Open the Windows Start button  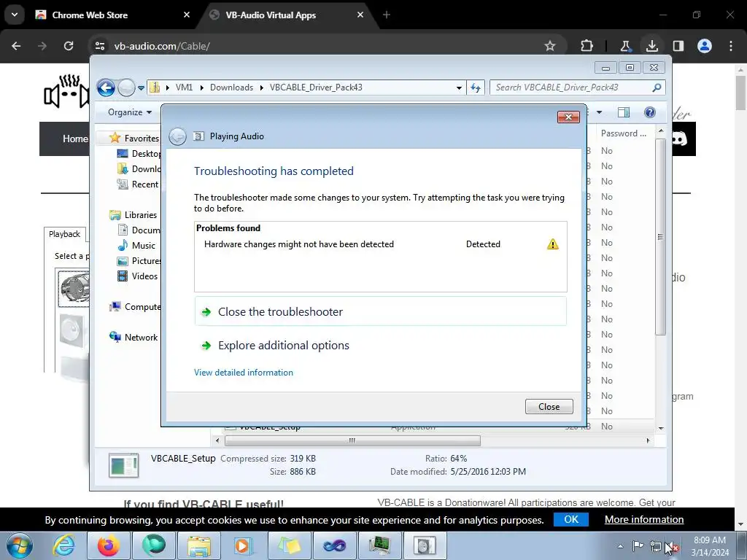click(x=20, y=545)
